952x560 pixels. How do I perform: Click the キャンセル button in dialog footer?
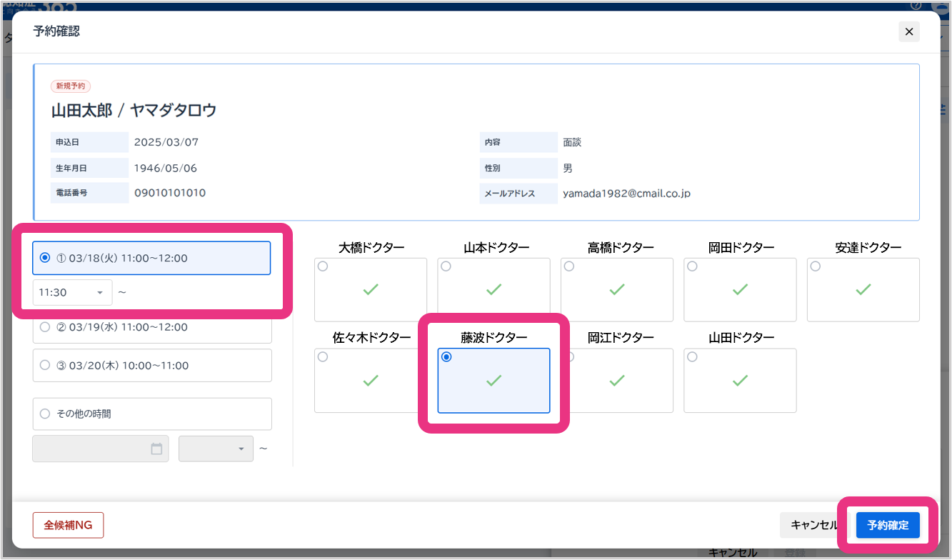pyautogui.click(x=813, y=525)
